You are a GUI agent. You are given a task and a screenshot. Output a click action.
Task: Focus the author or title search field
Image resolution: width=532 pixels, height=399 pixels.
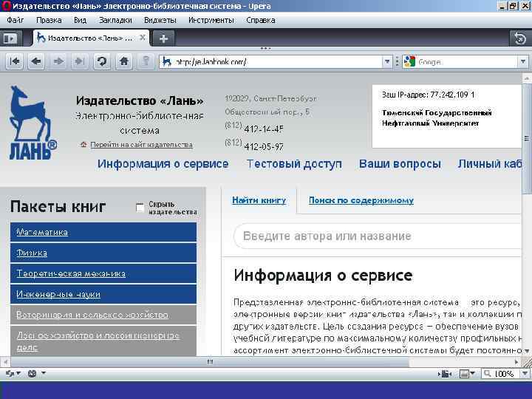(x=378, y=236)
